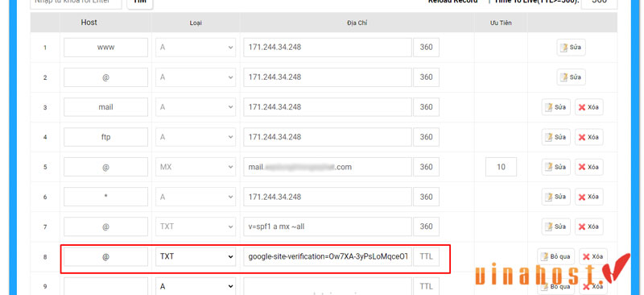Delete the mail record with Xóa
Viewport: 644px width, 295px height.
pyautogui.click(x=588, y=107)
